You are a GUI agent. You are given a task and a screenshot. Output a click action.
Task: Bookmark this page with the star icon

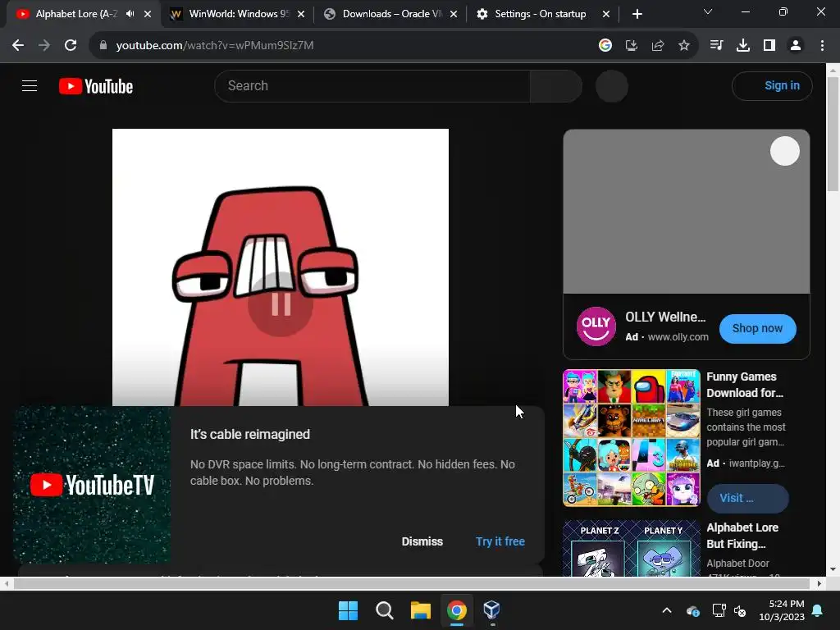(x=684, y=46)
